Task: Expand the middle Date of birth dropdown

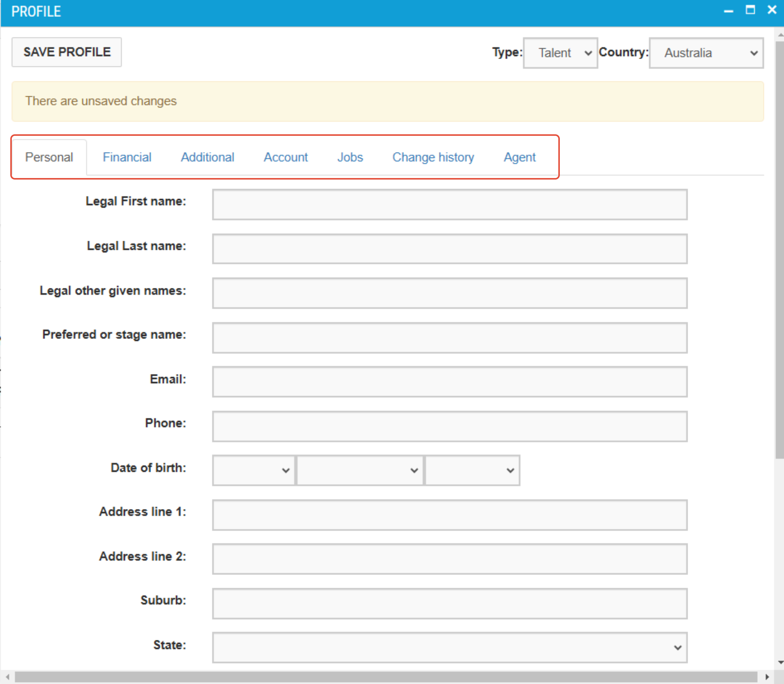Action: click(360, 470)
